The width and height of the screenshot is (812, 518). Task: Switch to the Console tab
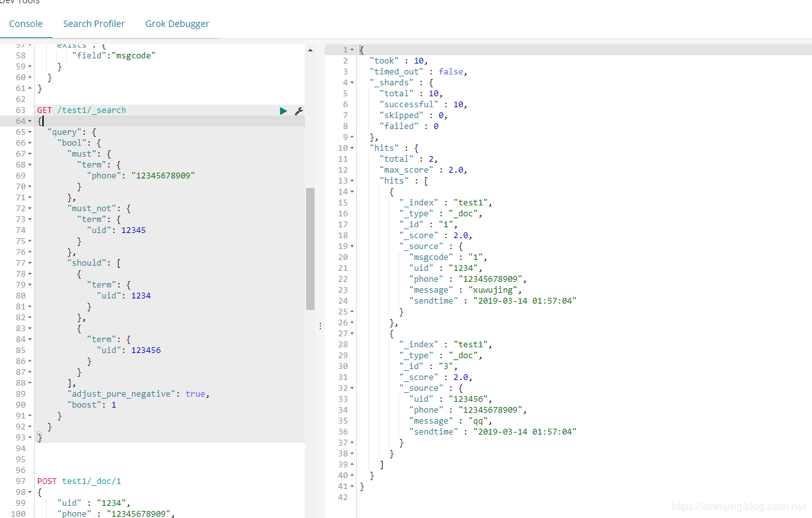pos(26,24)
